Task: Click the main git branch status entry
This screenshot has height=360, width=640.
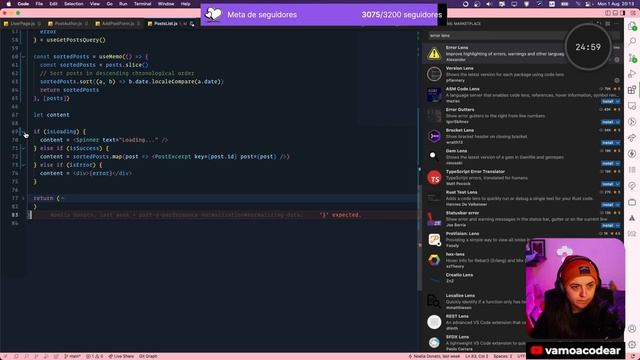Action: pos(72,356)
